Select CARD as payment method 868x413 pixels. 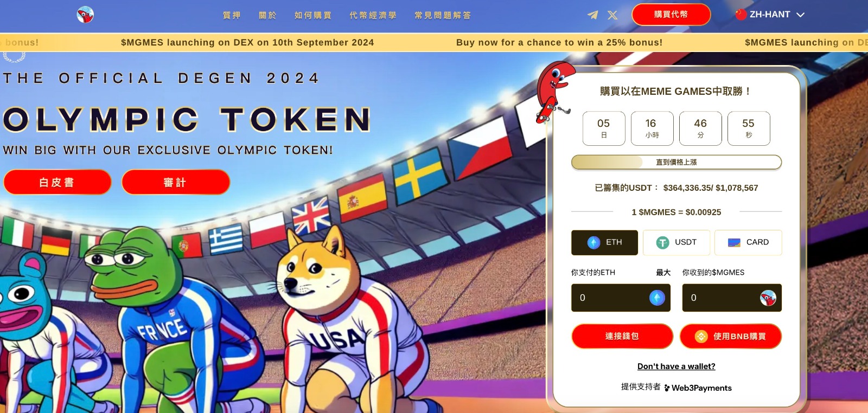748,242
